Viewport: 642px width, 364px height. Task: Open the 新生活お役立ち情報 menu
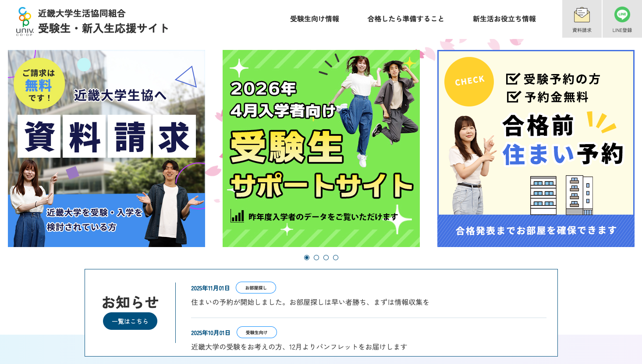504,19
